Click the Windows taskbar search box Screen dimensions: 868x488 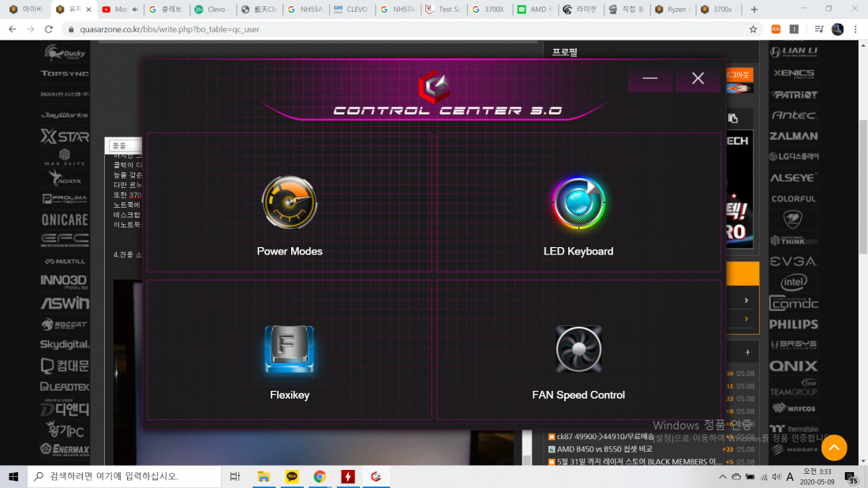coord(124,476)
